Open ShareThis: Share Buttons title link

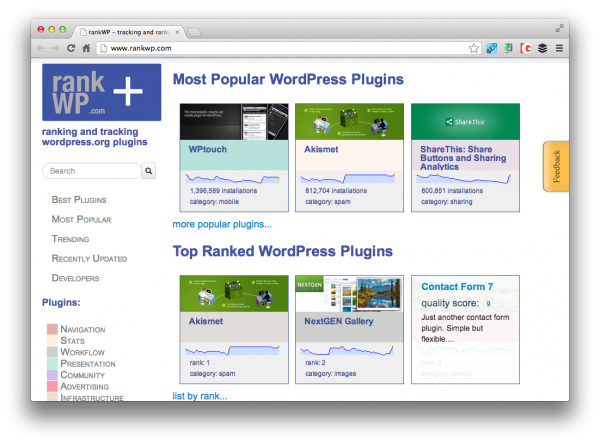(x=463, y=158)
